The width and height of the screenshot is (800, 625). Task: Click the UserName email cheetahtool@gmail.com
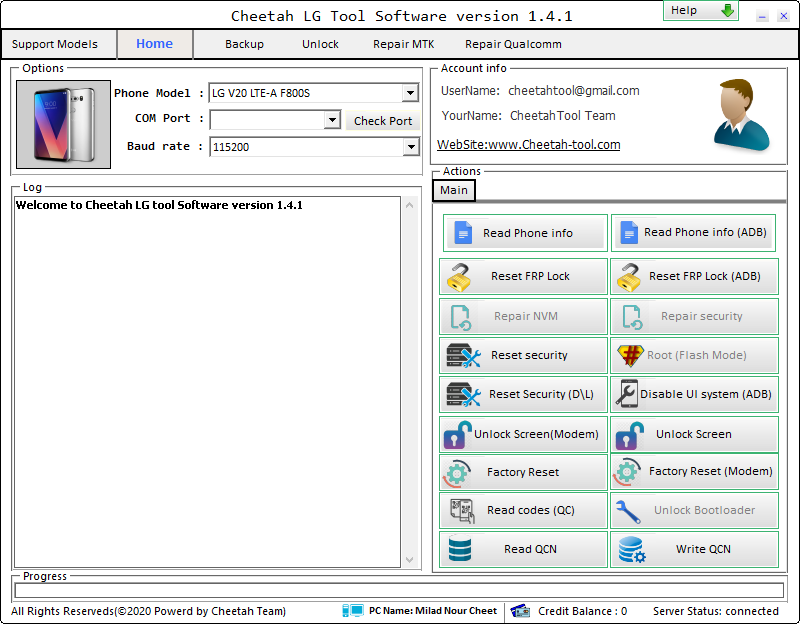click(573, 91)
